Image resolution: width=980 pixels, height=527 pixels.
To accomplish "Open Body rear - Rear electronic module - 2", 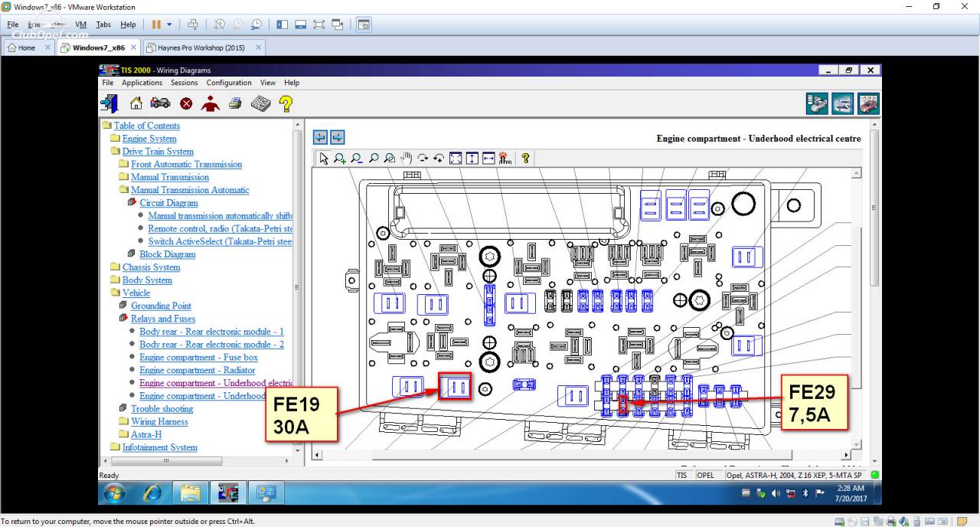I will [x=211, y=345].
